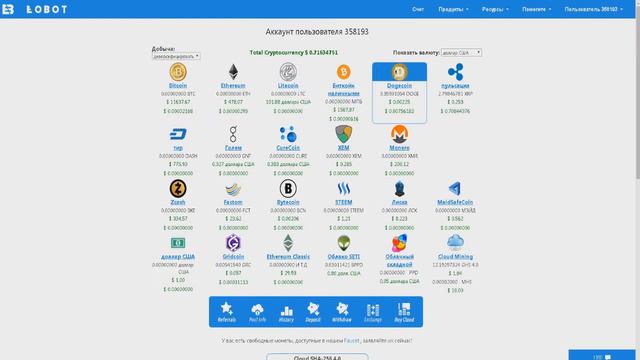This screenshot has width=640, height=360.
Task: Click the Golem icon
Action: click(x=233, y=134)
